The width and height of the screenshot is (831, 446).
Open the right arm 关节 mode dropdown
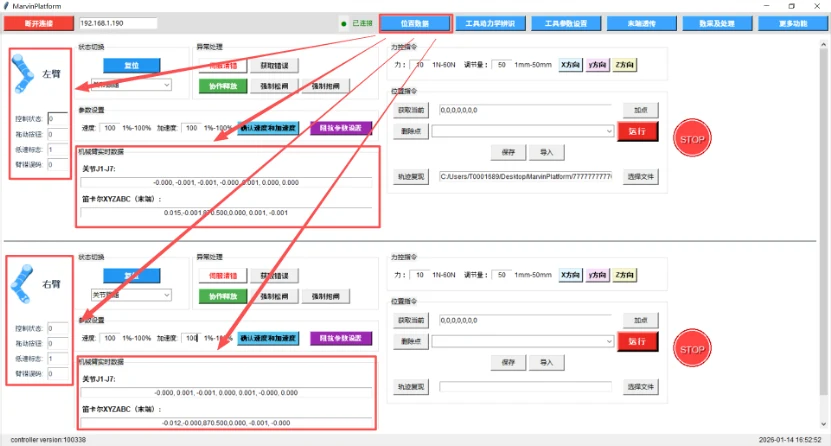click(x=131, y=295)
